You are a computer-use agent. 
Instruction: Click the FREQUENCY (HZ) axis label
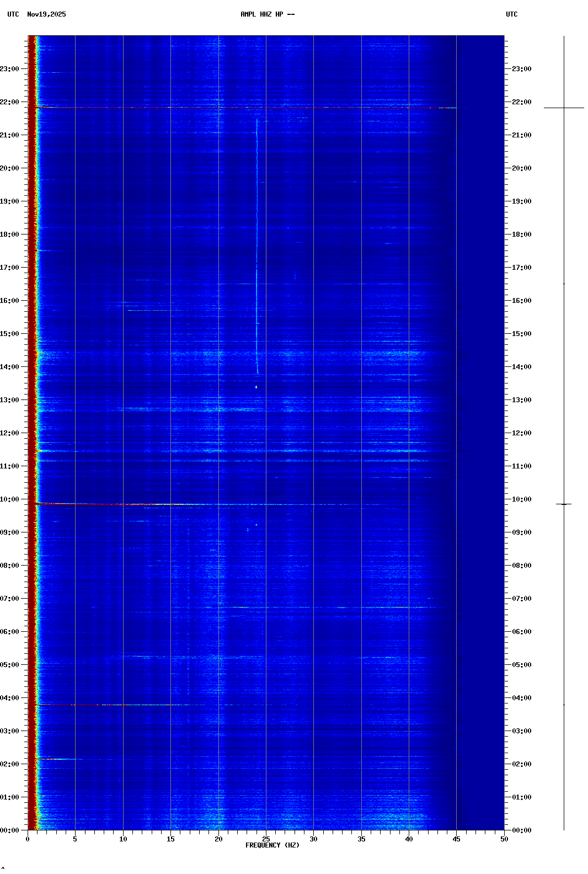coord(272,845)
